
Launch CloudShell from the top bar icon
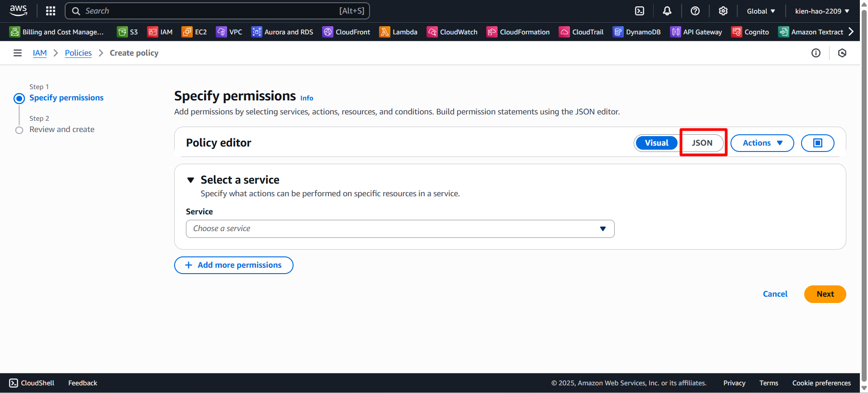[640, 11]
